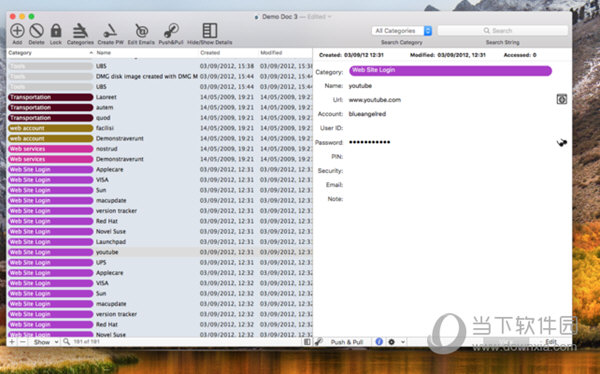Screen dimensions: 600x374
Task: Sort by the Name column header
Action: point(147,53)
